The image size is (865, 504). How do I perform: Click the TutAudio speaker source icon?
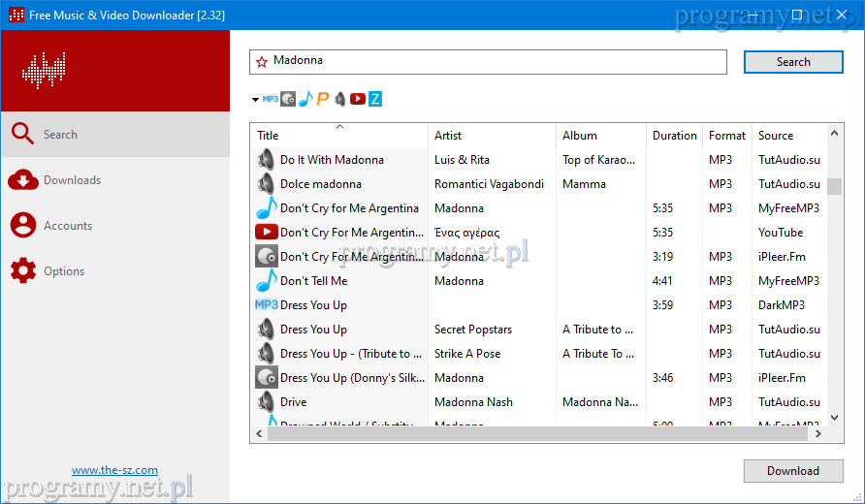click(340, 99)
